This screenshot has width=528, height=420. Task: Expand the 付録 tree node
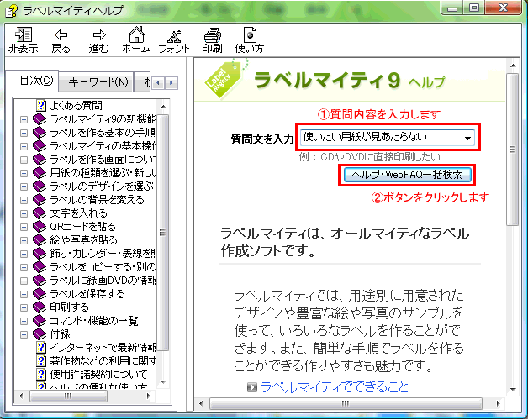click(x=24, y=335)
